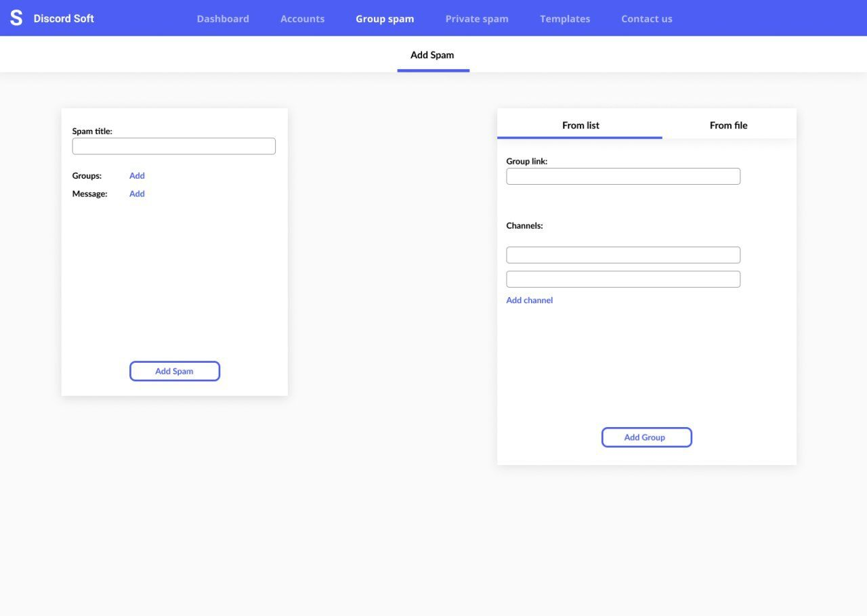Navigate to Templates
The width and height of the screenshot is (867, 616).
click(x=565, y=19)
